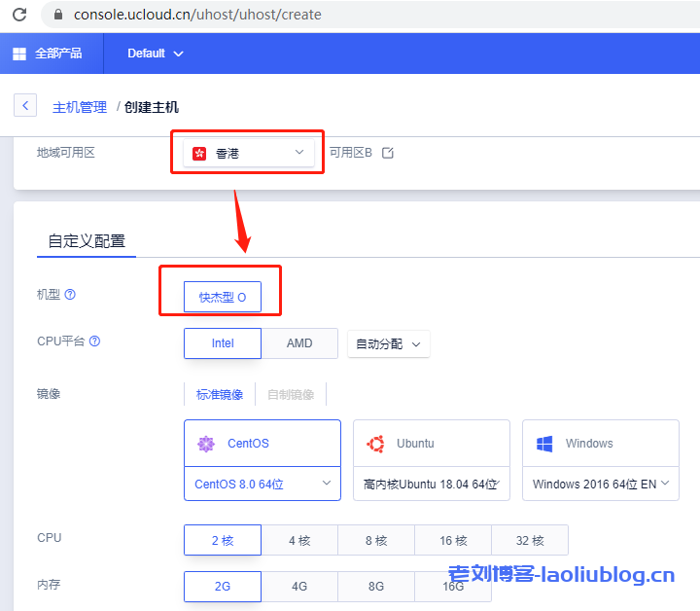Click the browser reload icon

[x=18, y=15]
